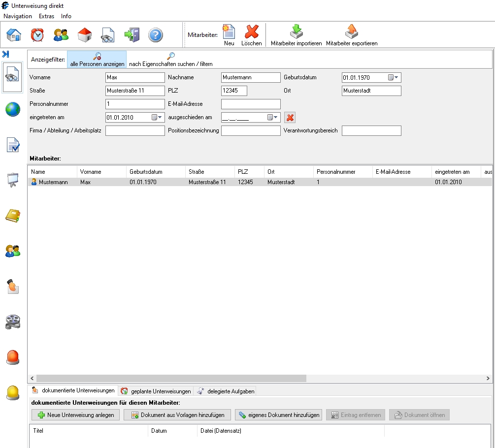Click the Titel column header
The image size is (495, 448).
89,431
